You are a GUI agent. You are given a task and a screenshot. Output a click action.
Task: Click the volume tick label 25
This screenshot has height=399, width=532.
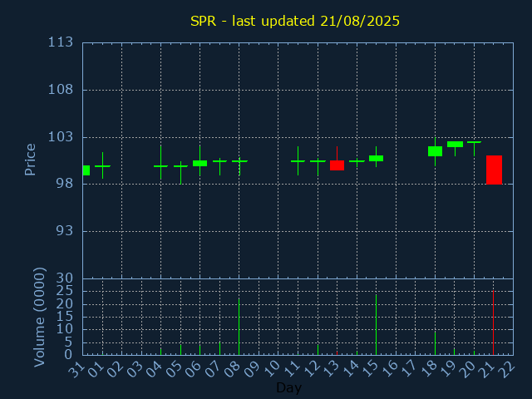pos(65,291)
